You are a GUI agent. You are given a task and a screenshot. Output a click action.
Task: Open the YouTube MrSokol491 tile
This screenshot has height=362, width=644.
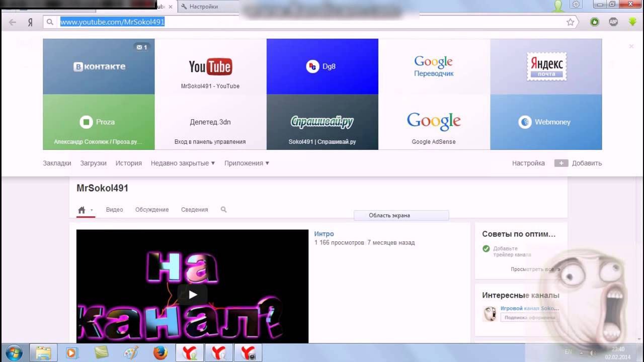click(210, 66)
